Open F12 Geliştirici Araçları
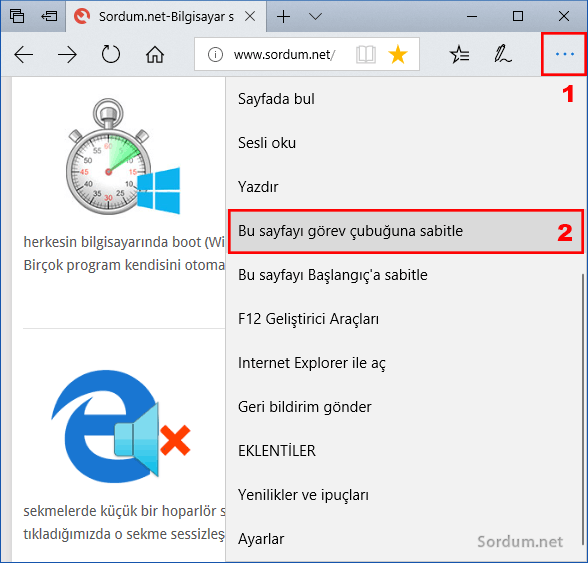Viewport: 588px width, 563px height. point(404,319)
